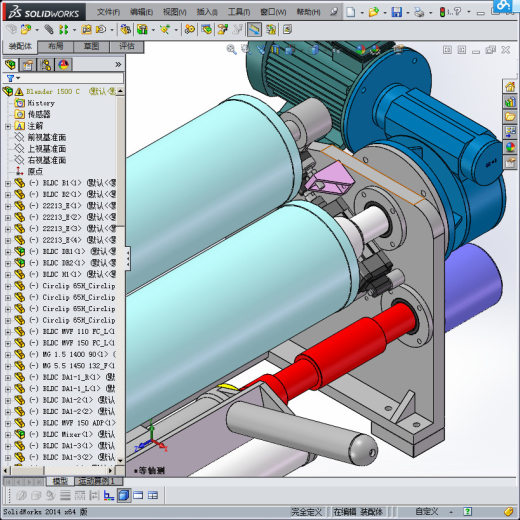Expand the BLDC B1<1> component node
The image size is (520, 520).
8,183
